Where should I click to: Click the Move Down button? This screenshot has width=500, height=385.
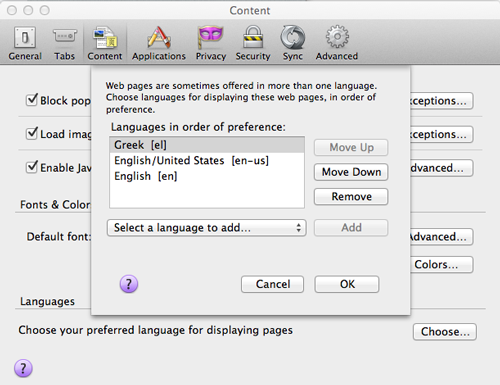(x=351, y=172)
